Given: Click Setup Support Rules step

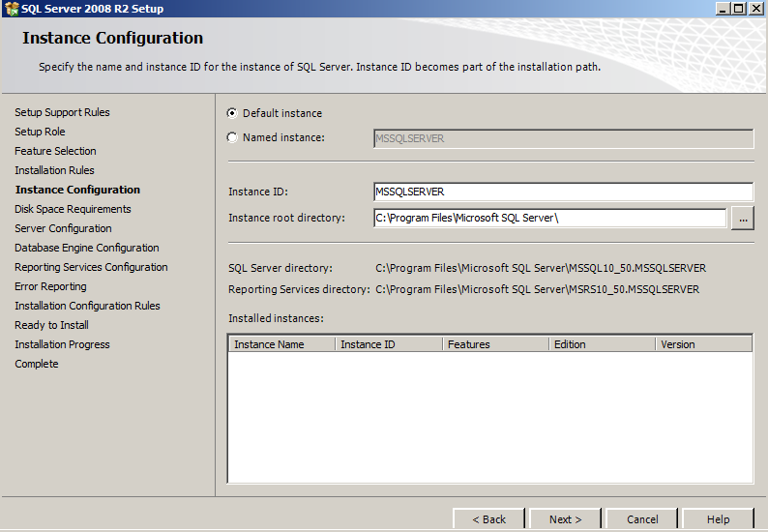Looking at the screenshot, I should [x=62, y=112].
